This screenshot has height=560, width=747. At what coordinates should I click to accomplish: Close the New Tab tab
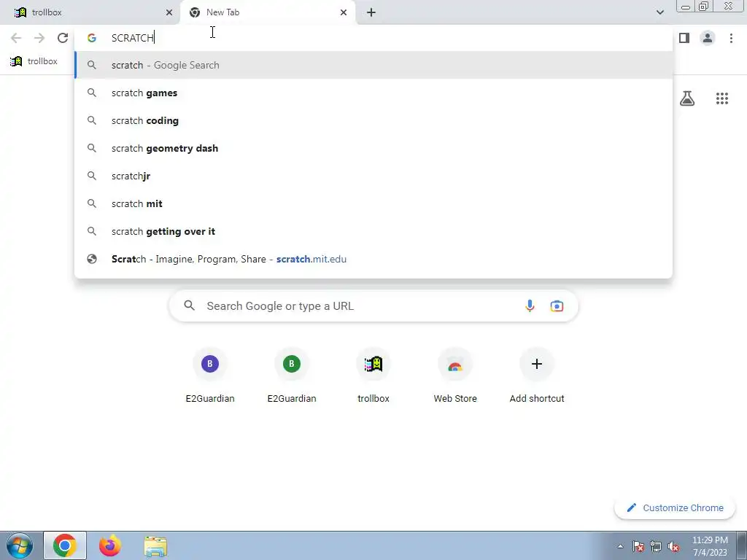[x=344, y=12]
